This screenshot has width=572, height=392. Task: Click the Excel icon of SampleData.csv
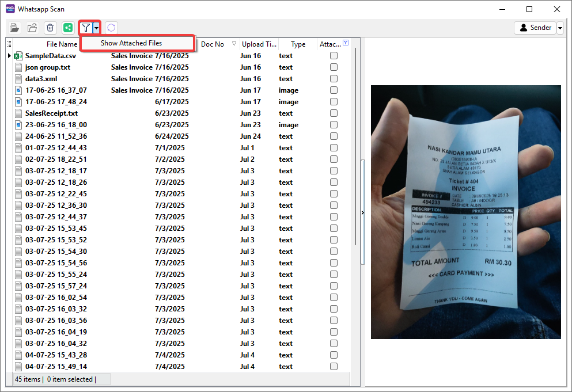coord(18,56)
